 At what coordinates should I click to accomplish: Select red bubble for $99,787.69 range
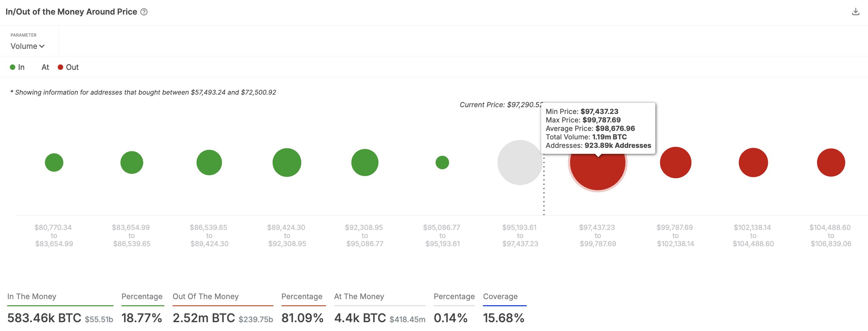click(675, 162)
